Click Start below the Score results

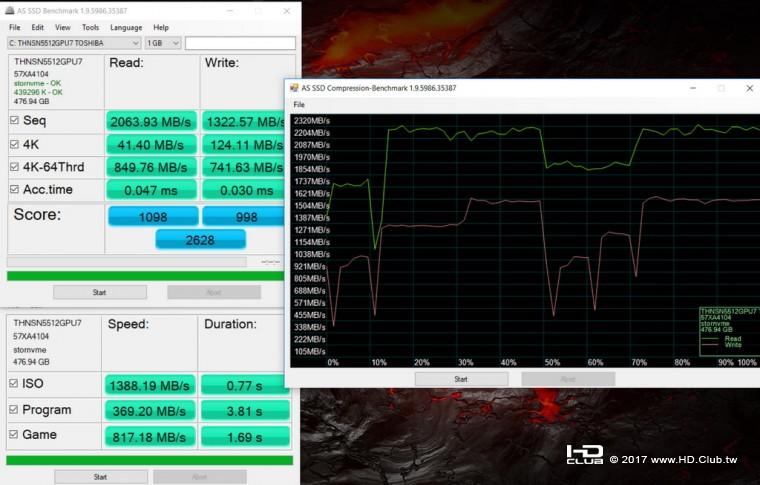pos(99,292)
